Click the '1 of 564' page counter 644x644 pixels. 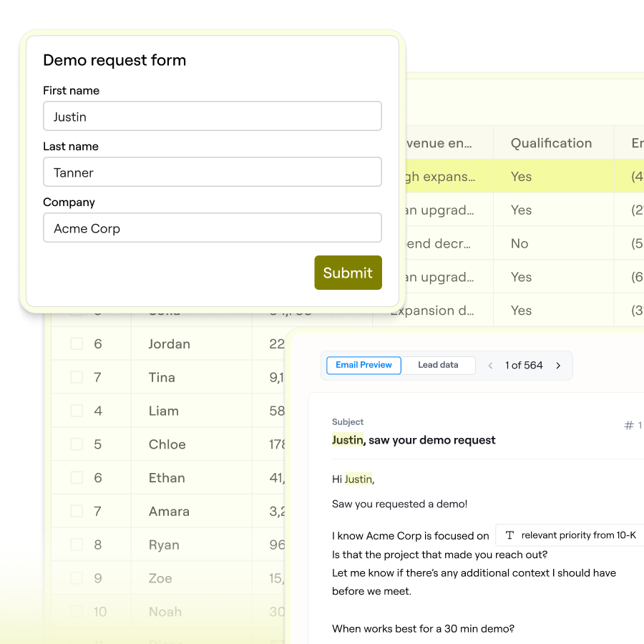pyautogui.click(x=524, y=366)
